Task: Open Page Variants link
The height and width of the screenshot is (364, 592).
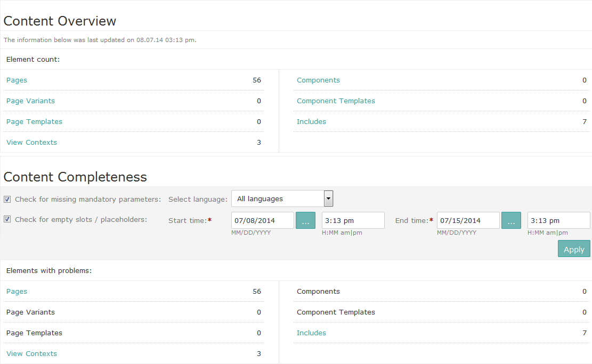Action: (x=30, y=101)
